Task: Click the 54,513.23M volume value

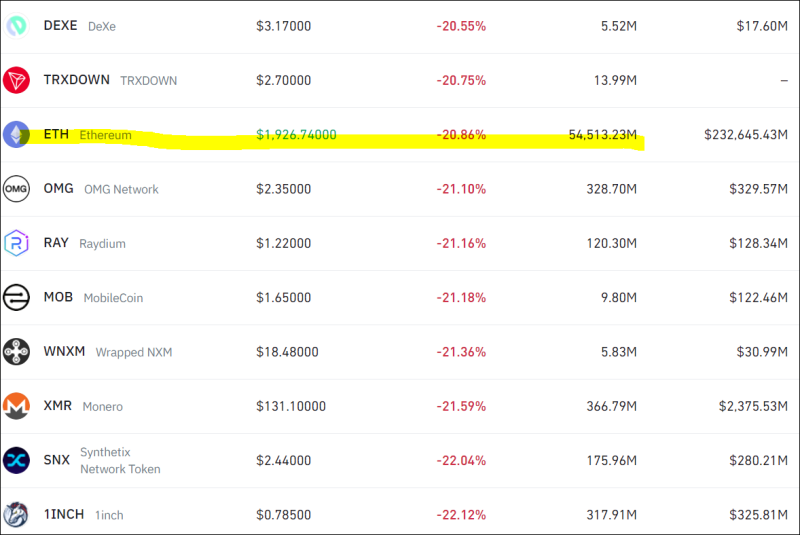Action: click(x=603, y=135)
